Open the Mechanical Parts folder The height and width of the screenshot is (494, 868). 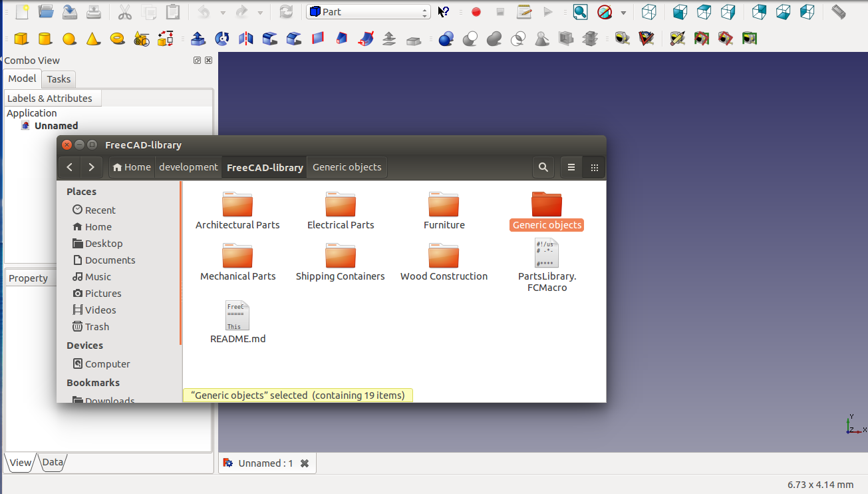pos(237,262)
